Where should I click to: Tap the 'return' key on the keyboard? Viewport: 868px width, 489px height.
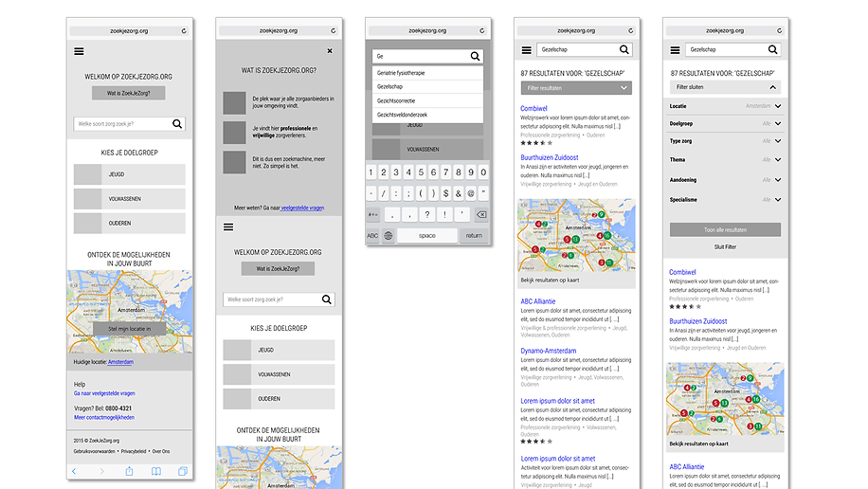coord(474,235)
